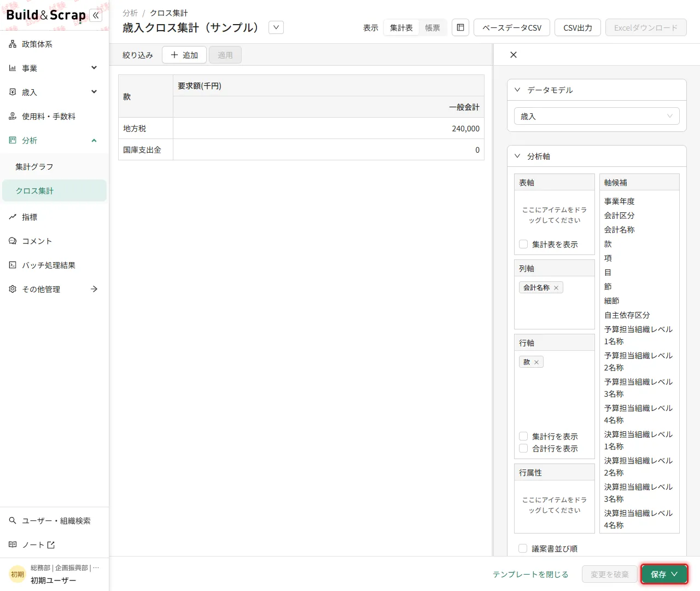Remove 会計名称 tag from 列軸
The height and width of the screenshot is (591, 700).
[x=556, y=288]
